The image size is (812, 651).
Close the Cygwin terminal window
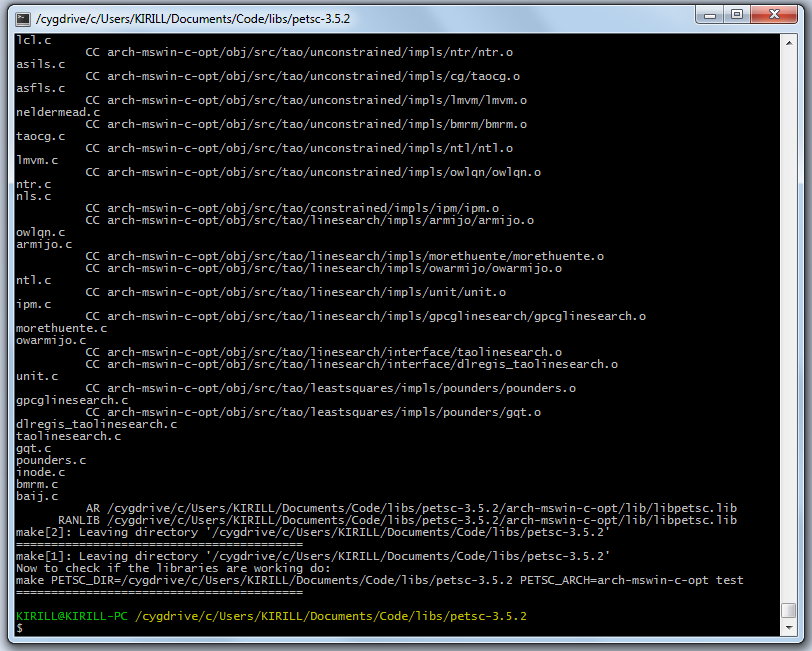click(x=774, y=15)
